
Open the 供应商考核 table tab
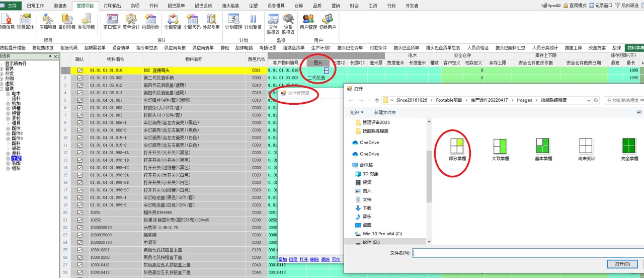175,48
